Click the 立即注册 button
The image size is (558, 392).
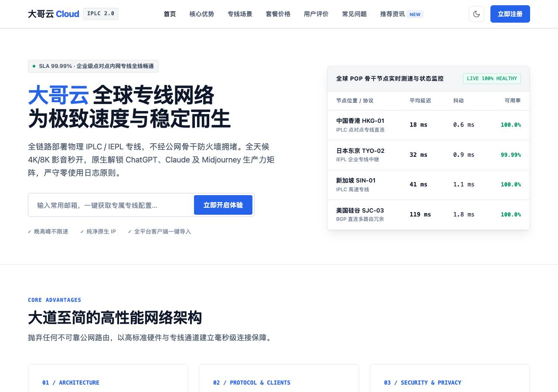pos(510,14)
